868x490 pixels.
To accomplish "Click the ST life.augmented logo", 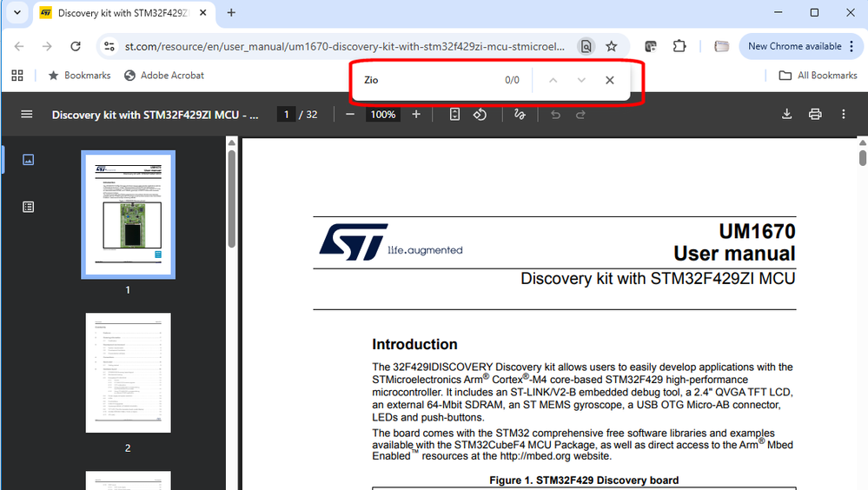I will pyautogui.click(x=391, y=242).
